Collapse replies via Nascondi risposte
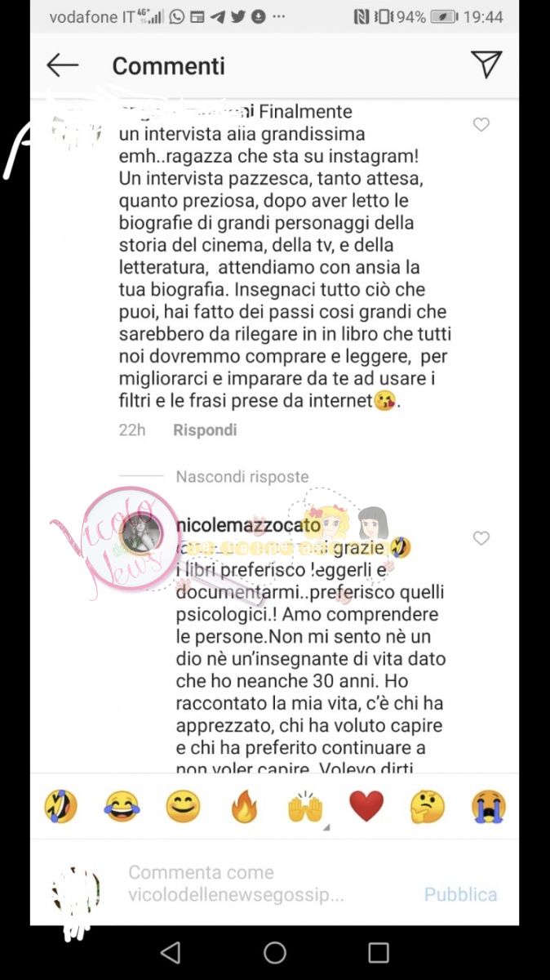Viewport: 550px width, 980px height. click(x=242, y=476)
